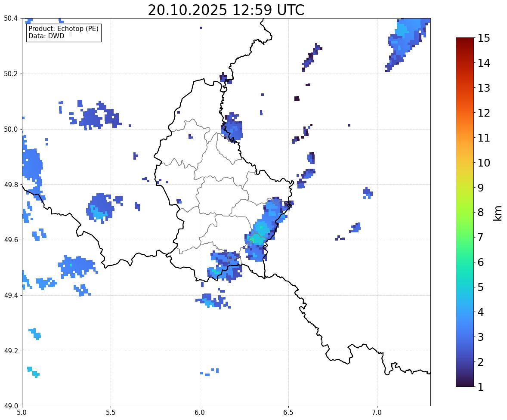This screenshot has height=420, width=507.
Task: Click the green 8 km colorbar section
Action: pyautogui.click(x=465, y=213)
